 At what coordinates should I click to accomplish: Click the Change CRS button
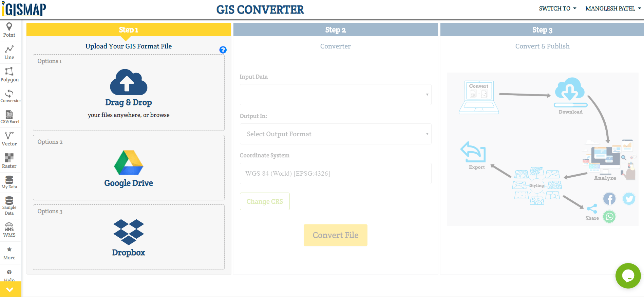coord(265,201)
